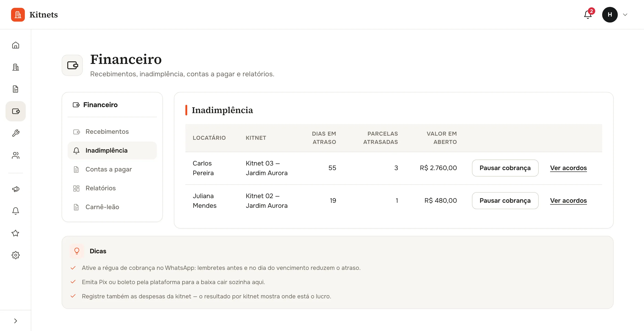Click the Kitnets orange logo icon
The width and height of the screenshot is (644, 331).
18,15
